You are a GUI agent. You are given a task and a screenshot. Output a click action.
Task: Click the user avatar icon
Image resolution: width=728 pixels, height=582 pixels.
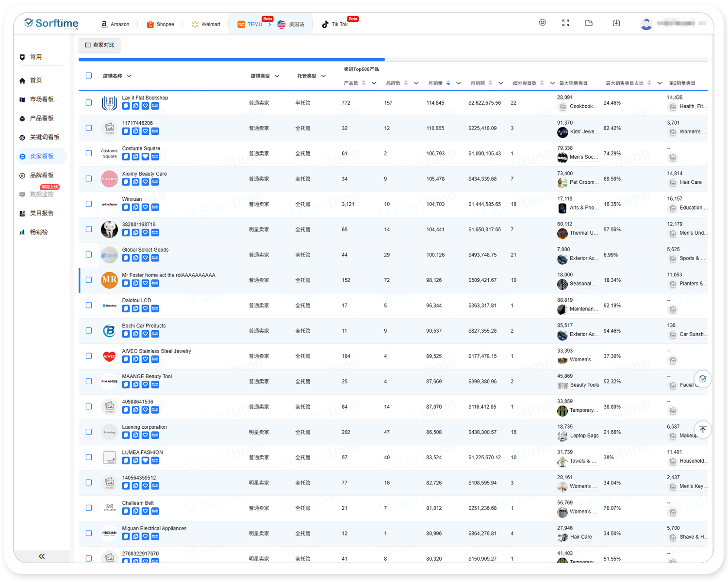click(646, 24)
